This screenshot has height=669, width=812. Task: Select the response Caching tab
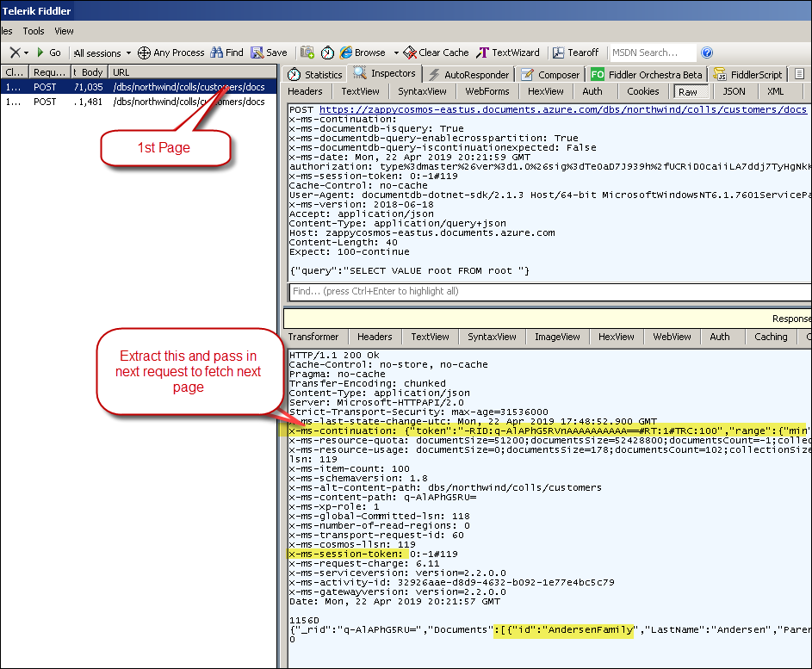click(771, 338)
